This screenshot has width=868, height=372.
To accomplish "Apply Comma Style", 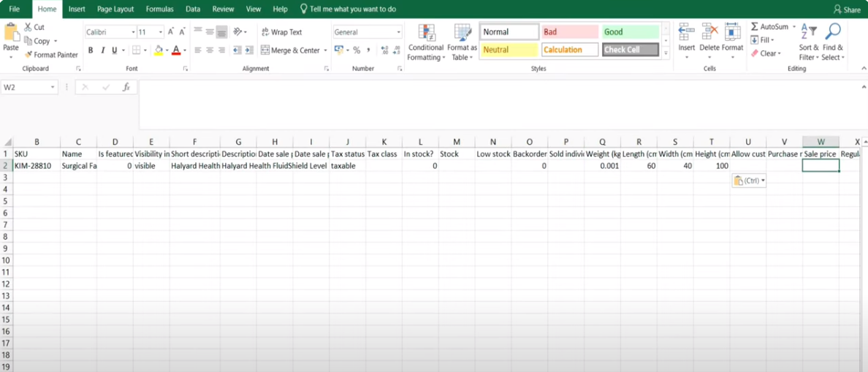I will [369, 50].
